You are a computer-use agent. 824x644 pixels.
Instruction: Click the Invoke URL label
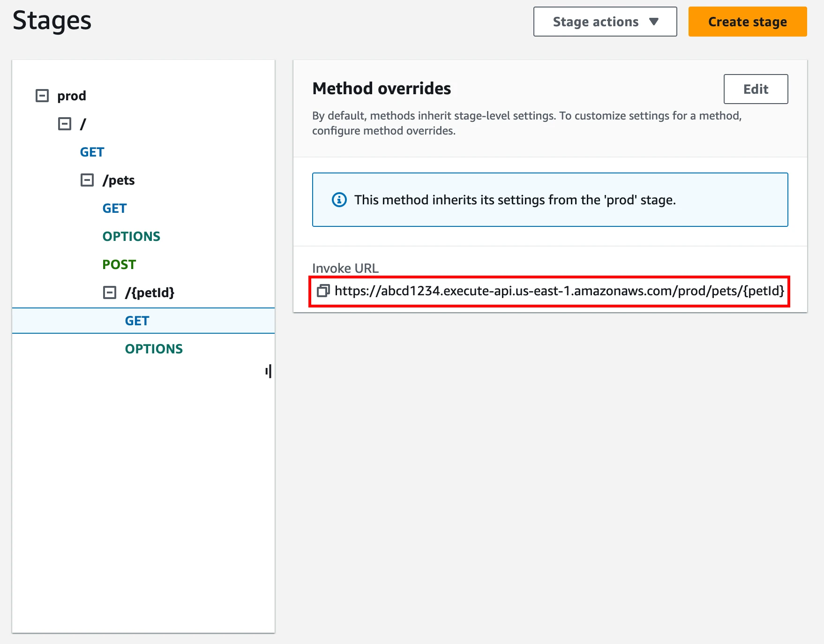point(345,268)
